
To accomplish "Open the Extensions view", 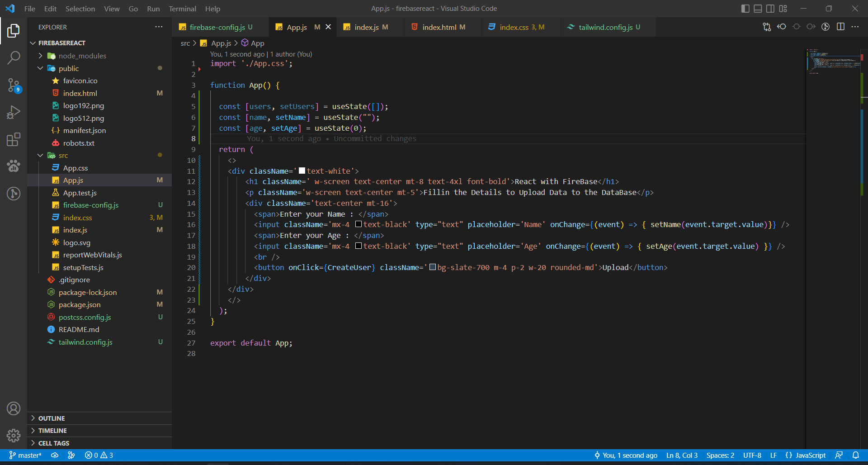I will (14, 139).
